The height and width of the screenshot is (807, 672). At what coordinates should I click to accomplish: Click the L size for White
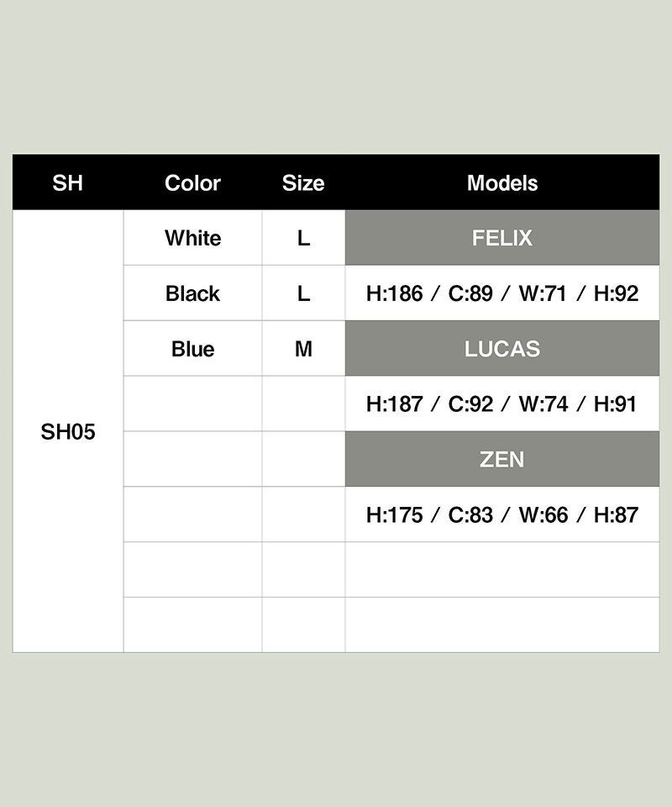303,238
